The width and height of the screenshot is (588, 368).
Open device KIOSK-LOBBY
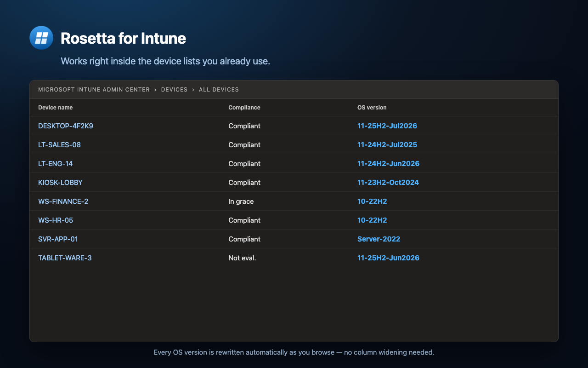[x=60, y=183]
